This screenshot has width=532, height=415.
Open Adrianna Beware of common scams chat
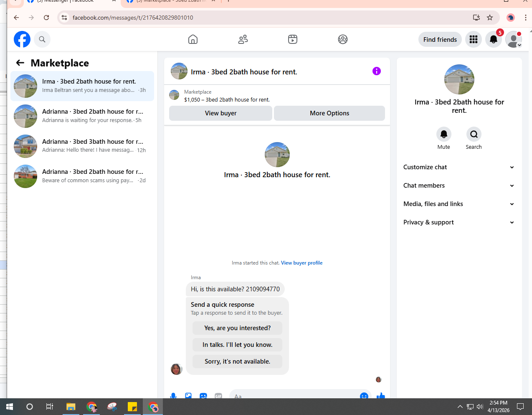pyautogui.click(x=82, y=176)
